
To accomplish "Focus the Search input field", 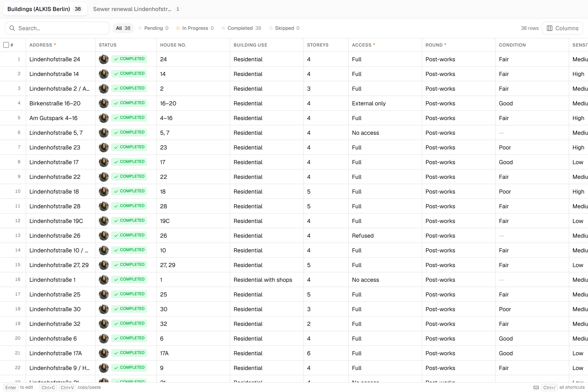I will [x=57, y=28].
